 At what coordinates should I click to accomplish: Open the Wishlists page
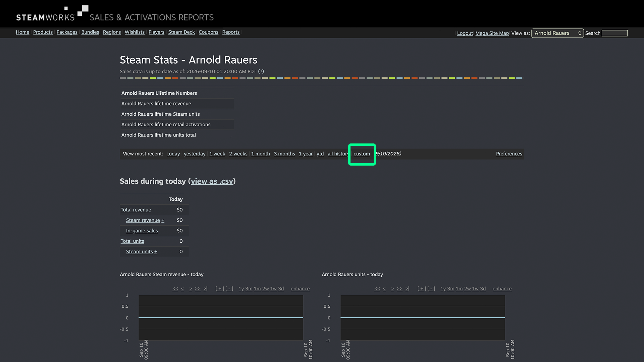coord(135,32)
